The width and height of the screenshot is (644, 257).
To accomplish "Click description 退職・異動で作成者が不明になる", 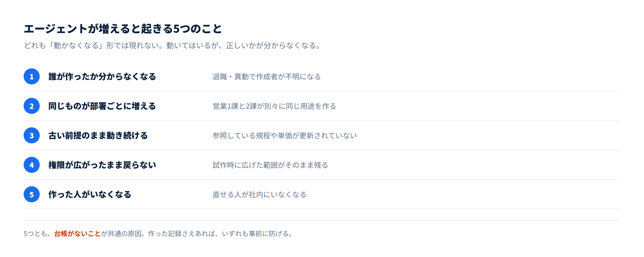I will [x=267, y=77].
